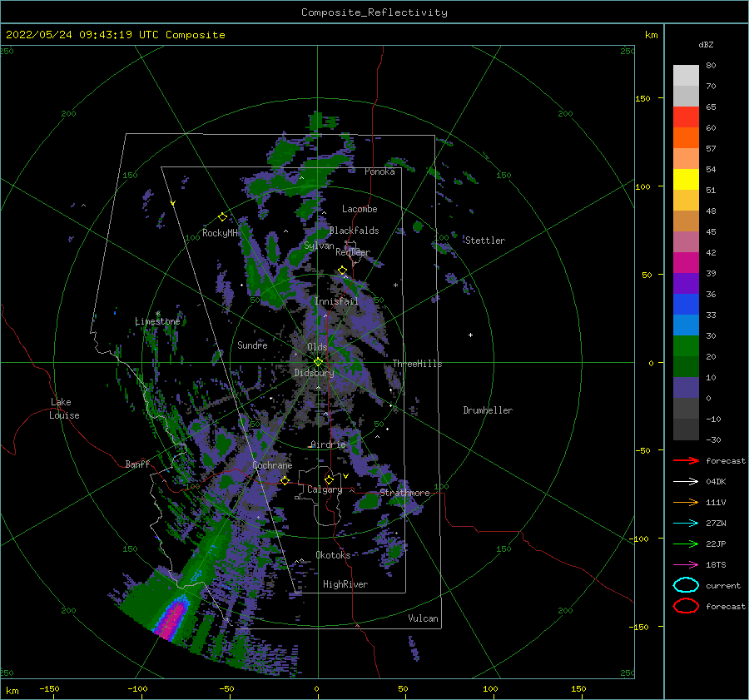
Task: Select the Strathmore label
Action: point(404,493)
